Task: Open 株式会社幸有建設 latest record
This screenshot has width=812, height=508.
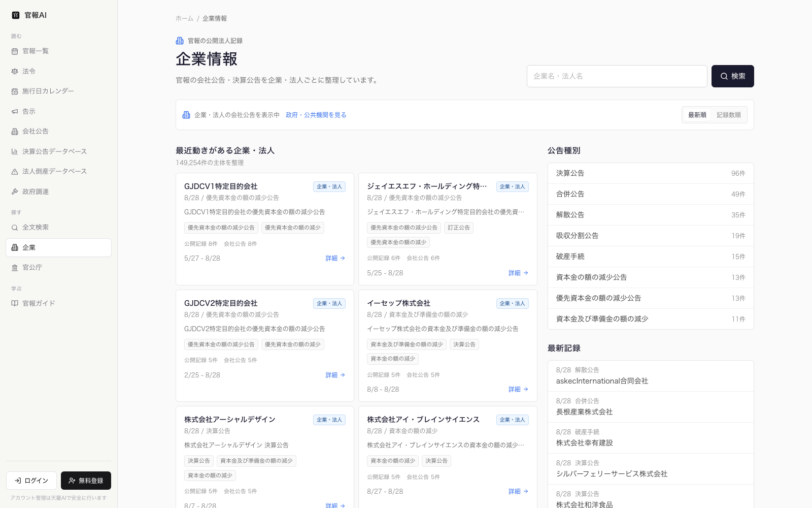Action: click(x=651, y=438)
